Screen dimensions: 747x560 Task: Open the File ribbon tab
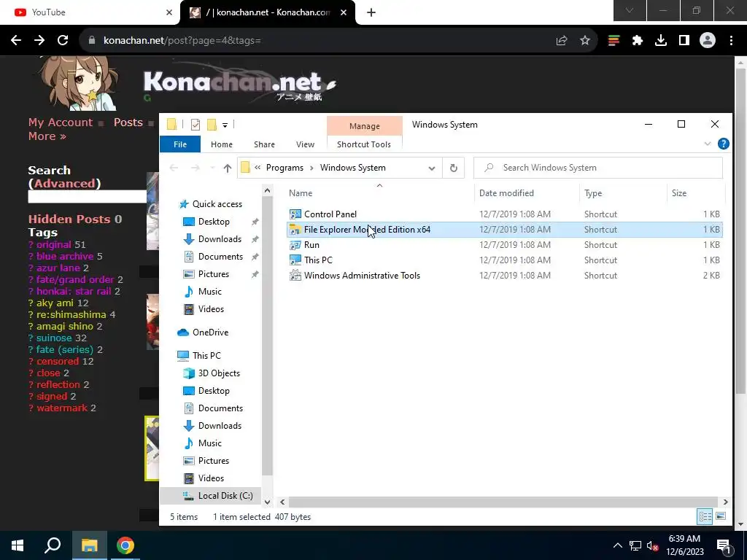(x=180, y=144)
